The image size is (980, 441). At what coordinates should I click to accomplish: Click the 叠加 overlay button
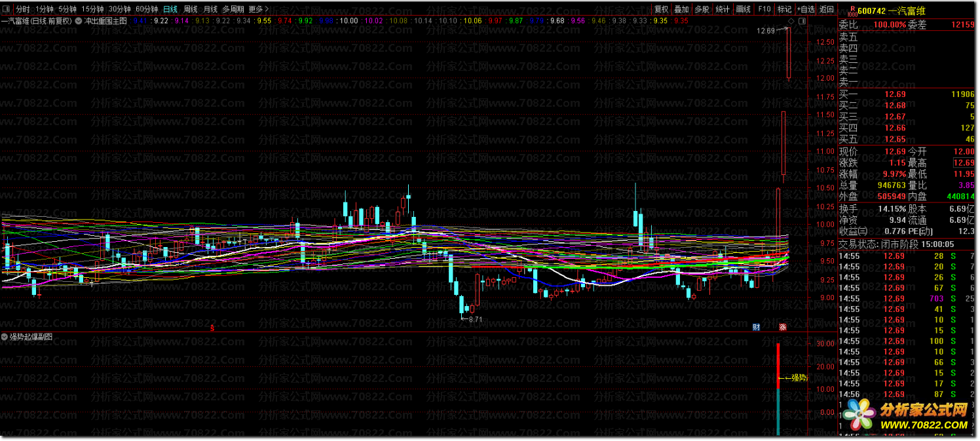coord(682,9)
